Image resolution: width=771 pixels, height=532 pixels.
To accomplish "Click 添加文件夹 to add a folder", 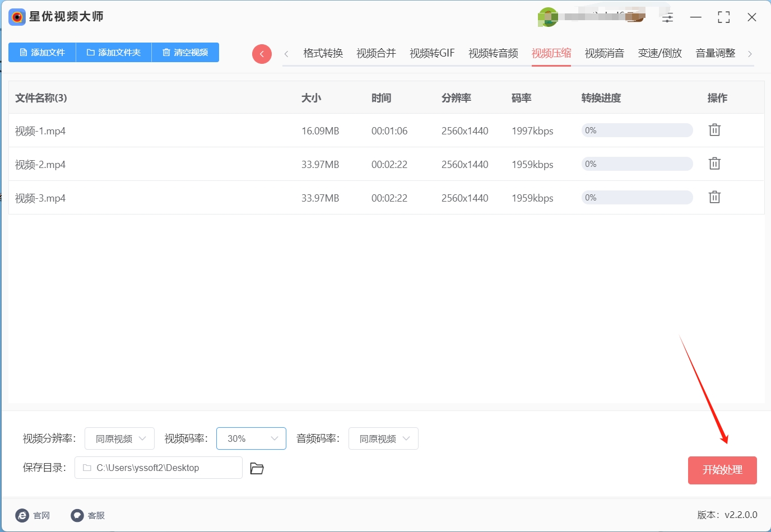I will (114, 52).
